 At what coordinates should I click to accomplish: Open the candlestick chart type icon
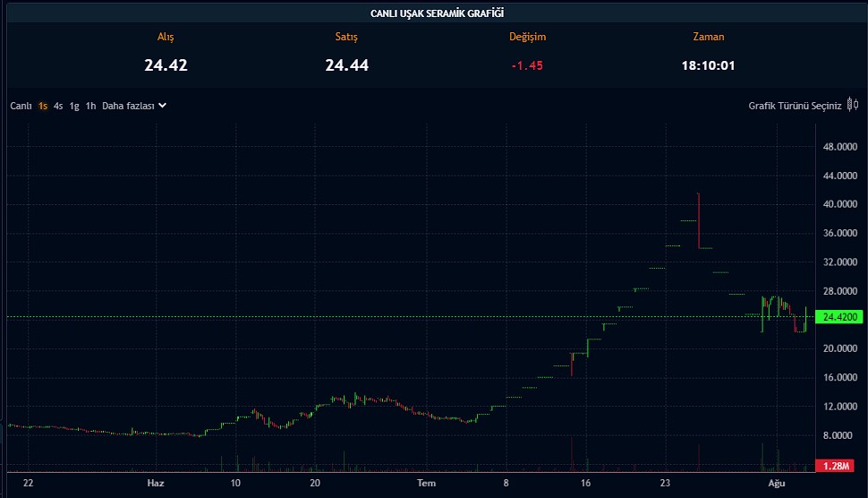point(852,105)
